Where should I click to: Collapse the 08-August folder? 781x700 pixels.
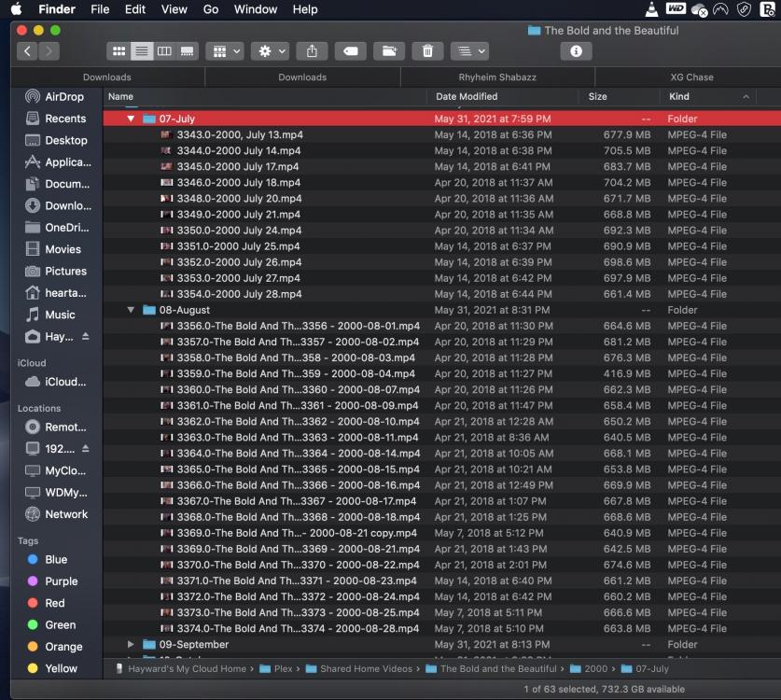pos(132,310)
